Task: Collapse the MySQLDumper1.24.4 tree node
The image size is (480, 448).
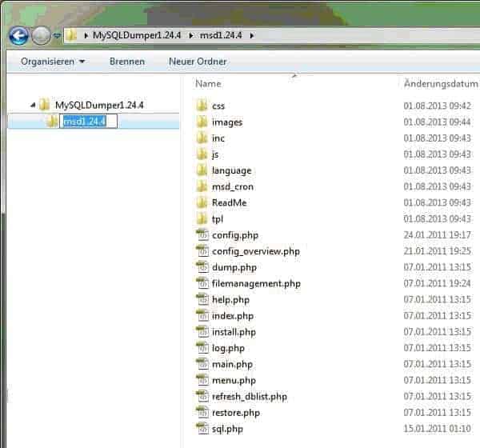Action: 33,105
